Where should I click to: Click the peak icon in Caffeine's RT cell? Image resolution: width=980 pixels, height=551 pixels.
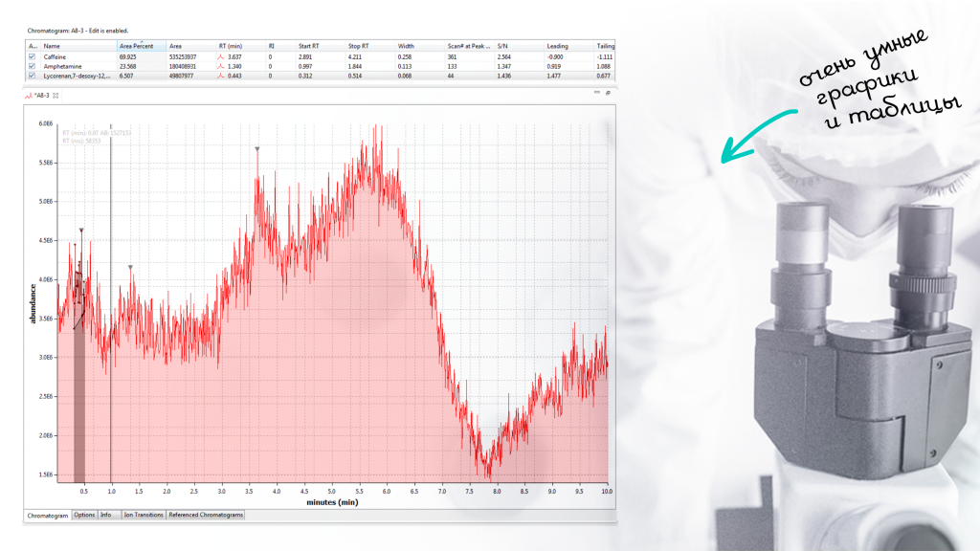[222, 57]
